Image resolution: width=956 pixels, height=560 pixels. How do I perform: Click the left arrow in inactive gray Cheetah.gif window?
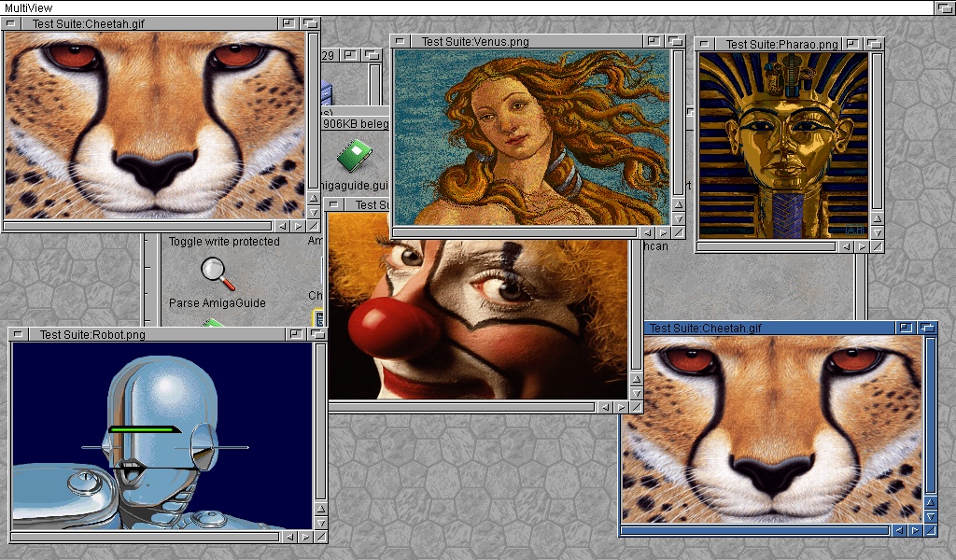(x=282, y=226)
